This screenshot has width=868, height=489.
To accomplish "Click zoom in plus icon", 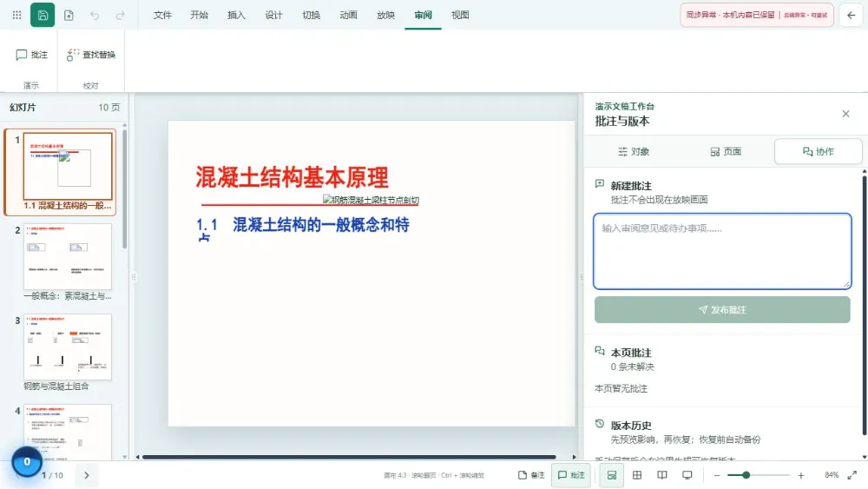I will point(800,475).
